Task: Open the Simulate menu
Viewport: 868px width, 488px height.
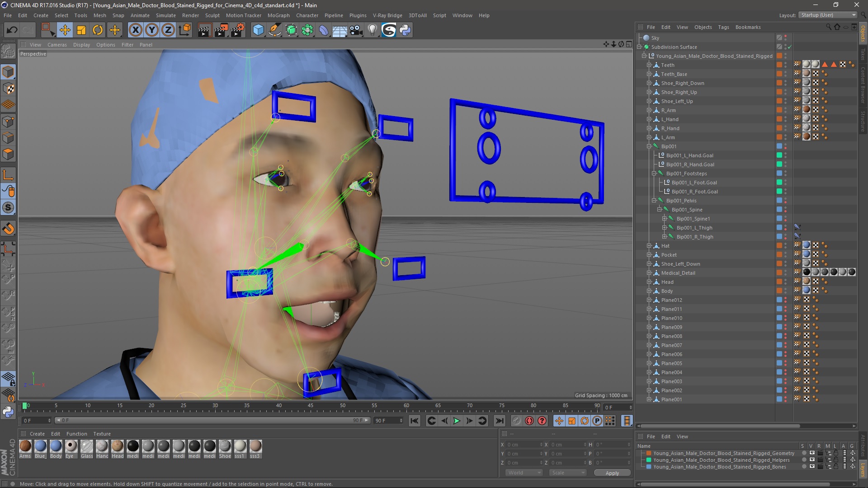Action: [165, 15]
